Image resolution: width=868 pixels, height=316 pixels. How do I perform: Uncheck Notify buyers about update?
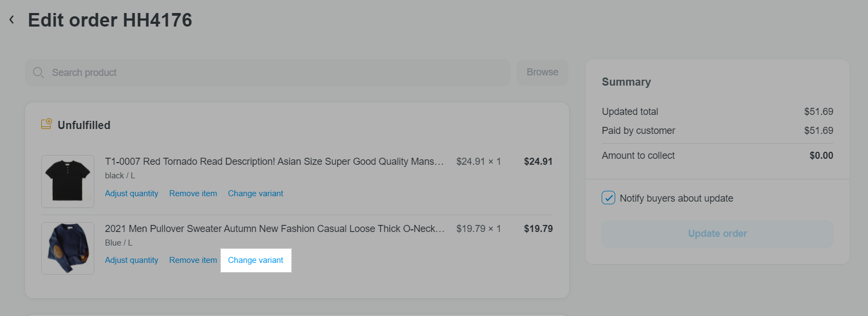pos(609,198)
